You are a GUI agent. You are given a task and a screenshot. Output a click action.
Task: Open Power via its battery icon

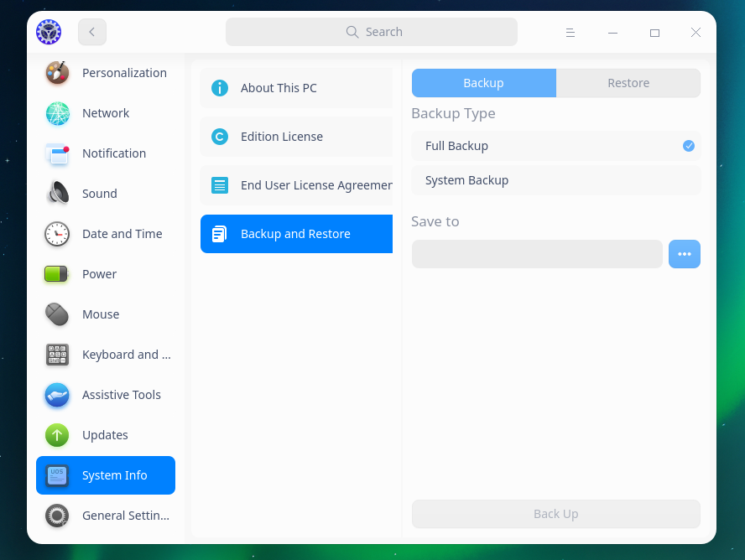point(56,274)
